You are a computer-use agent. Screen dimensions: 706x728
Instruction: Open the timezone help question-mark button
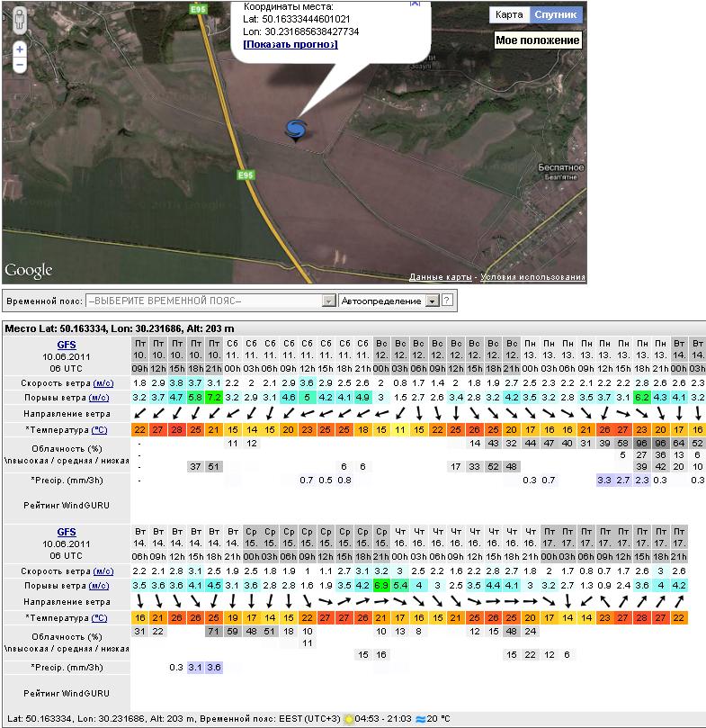447,301
